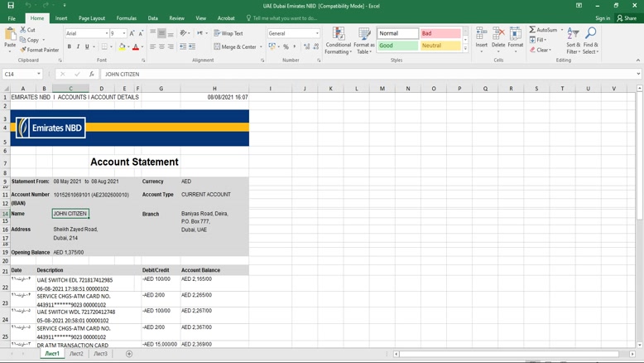This screenshot has width=644, height=363.
Task: Switch to the Formulas tab
Action: coord(126,18)
